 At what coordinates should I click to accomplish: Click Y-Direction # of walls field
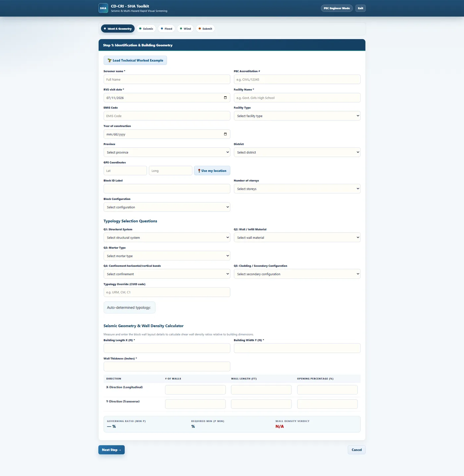tap(195, 404)
